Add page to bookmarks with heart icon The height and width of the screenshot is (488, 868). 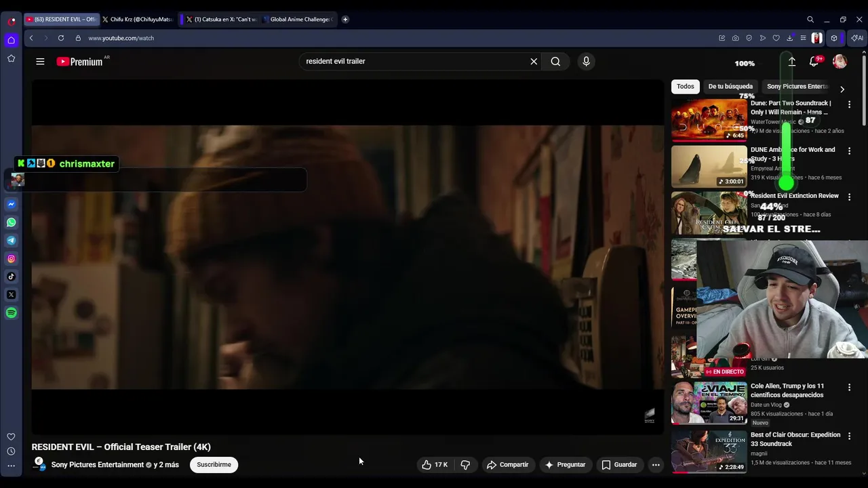(x=776, y=38)
